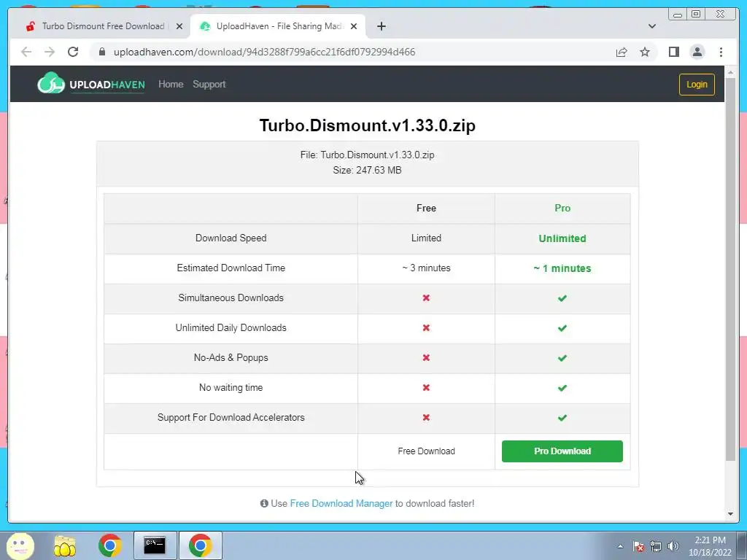Open the command prompt taskbar icon
747x560 pixels.
[155, 545]
